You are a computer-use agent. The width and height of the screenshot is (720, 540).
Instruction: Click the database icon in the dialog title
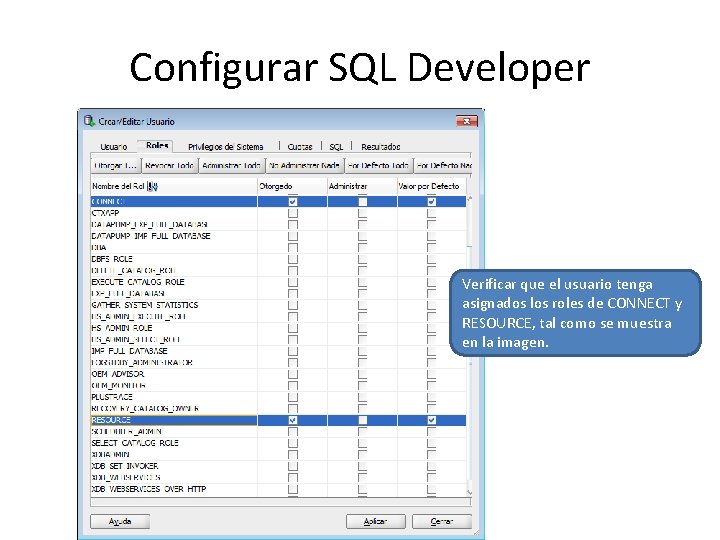(x=89, y=121)
